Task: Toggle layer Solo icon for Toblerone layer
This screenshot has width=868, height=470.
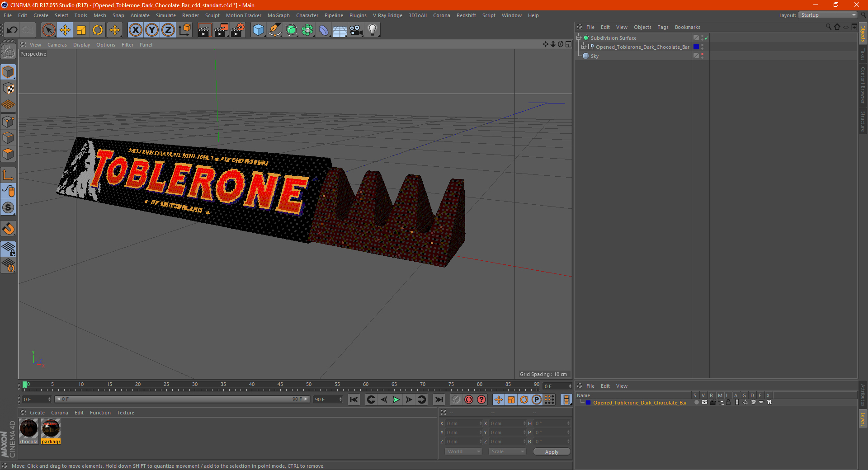Action: click(696, 402)
